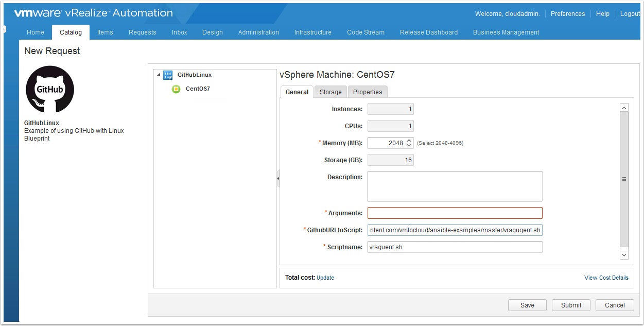Click the empty Arguments field
Viewport: 644px width, 326px height.
pos(455,213)
